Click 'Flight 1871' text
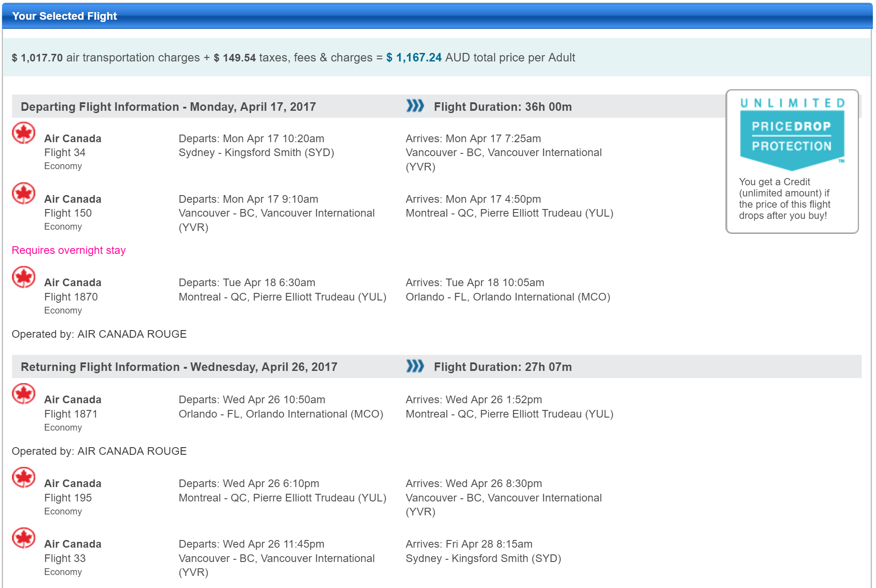The image size is (876, 588). pos(71,414)
